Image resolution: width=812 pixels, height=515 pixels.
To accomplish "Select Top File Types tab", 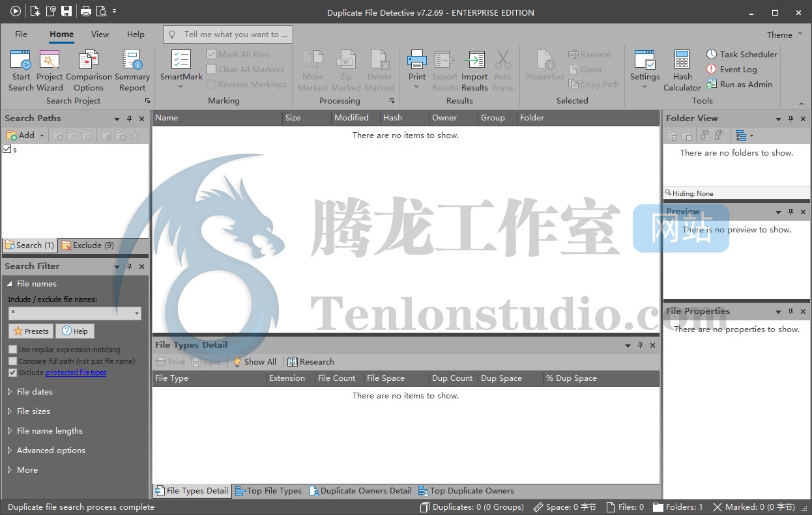I will click(268, 491).
